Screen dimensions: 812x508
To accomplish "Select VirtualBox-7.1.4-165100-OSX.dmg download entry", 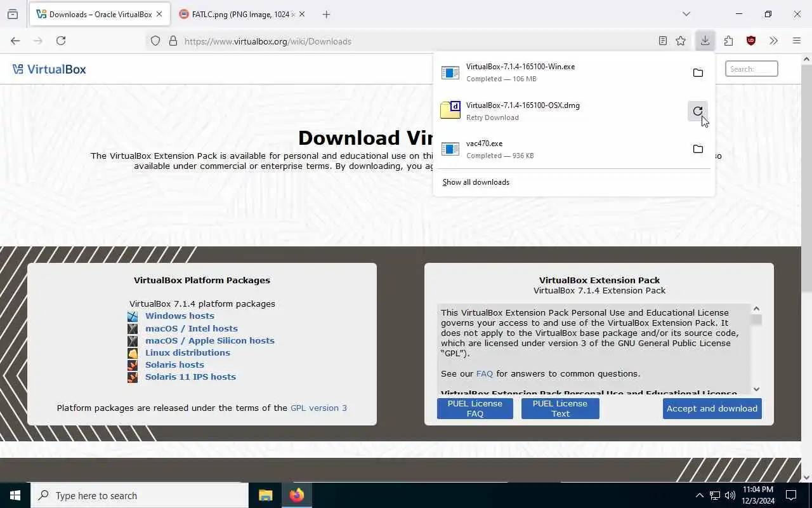I will tap(561, 111).
